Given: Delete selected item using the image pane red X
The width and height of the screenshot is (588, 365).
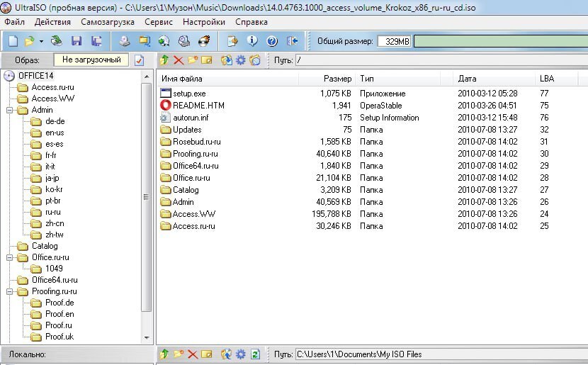Looking at the screenshot, I should pyautogui.click(x=179, y=60).
